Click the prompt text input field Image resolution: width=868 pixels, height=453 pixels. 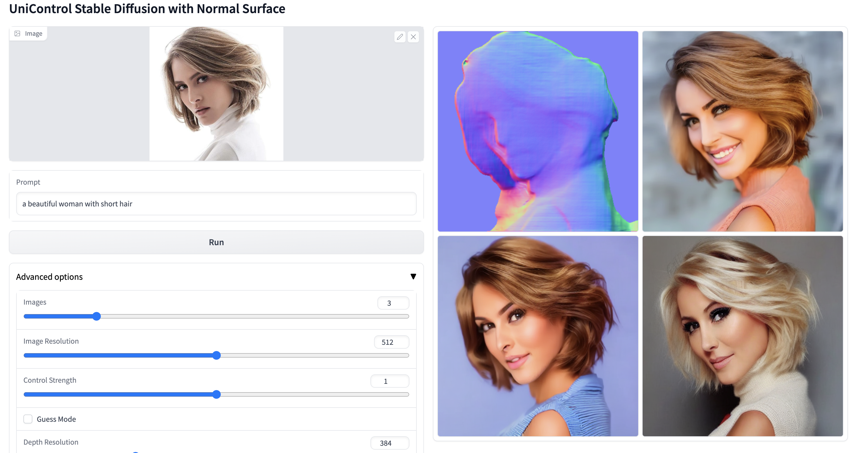pos(216,204)
